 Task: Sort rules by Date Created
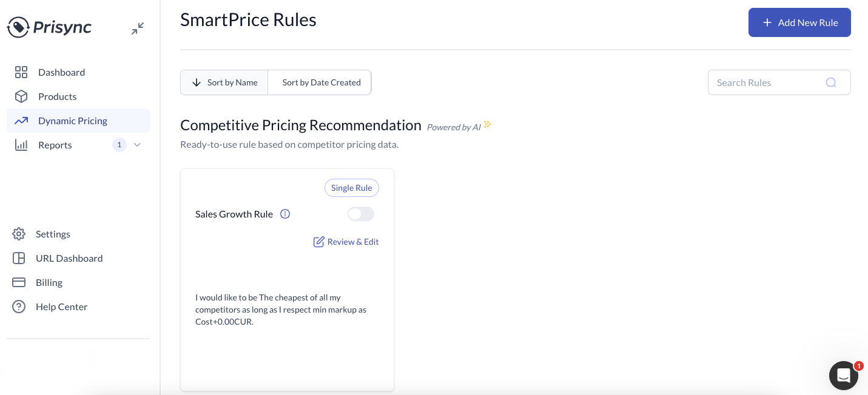321,82
